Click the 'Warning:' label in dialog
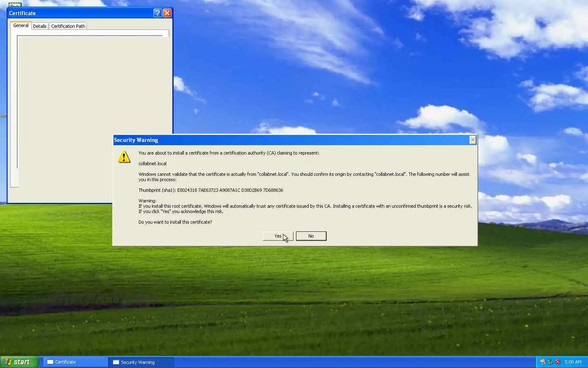Screen dimensions: 588x368 click(x=147, y=201)
